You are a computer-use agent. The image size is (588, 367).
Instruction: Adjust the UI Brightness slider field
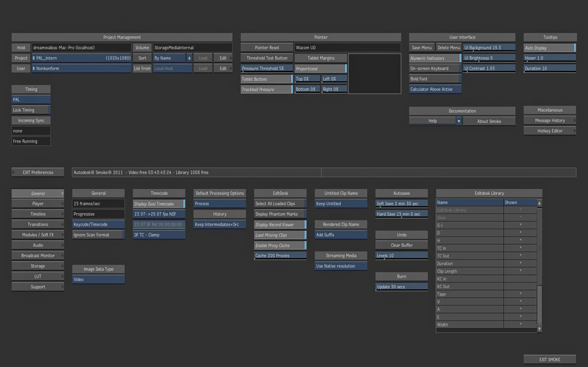(x=489, y=58)
